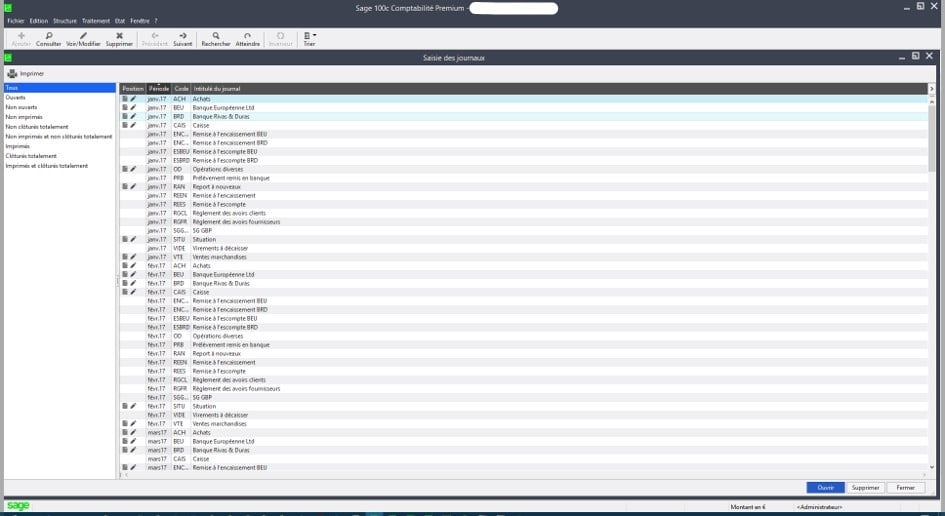Image resolution: width=945 pixels, height=516 pixels.
Task: Click the Atteindre toolbar icon
Action: coord(247,36)
